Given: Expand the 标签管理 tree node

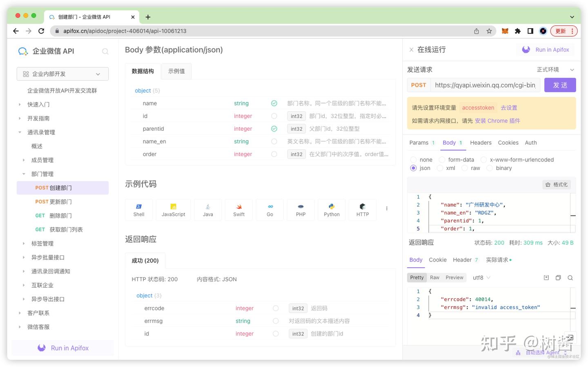Looking at the screenshot, I should pos(24,244).
